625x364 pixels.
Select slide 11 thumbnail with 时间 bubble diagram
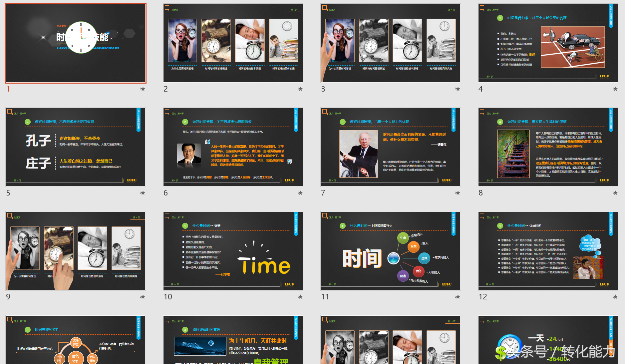pyautogui.click(x=391, y=251)
